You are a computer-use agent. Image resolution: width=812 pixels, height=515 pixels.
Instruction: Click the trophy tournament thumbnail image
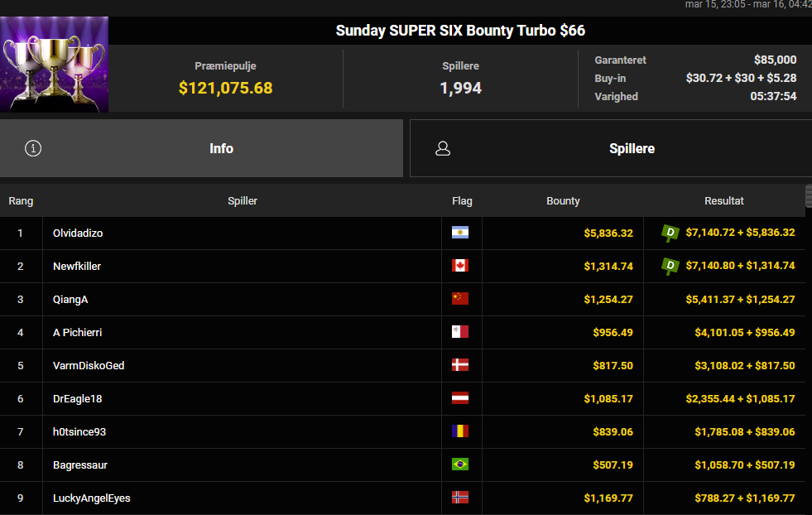(54, 65)
